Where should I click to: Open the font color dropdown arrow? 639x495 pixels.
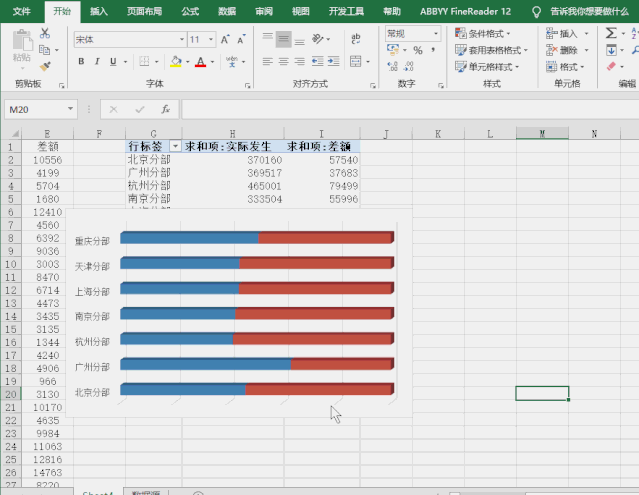coord(212,62)
